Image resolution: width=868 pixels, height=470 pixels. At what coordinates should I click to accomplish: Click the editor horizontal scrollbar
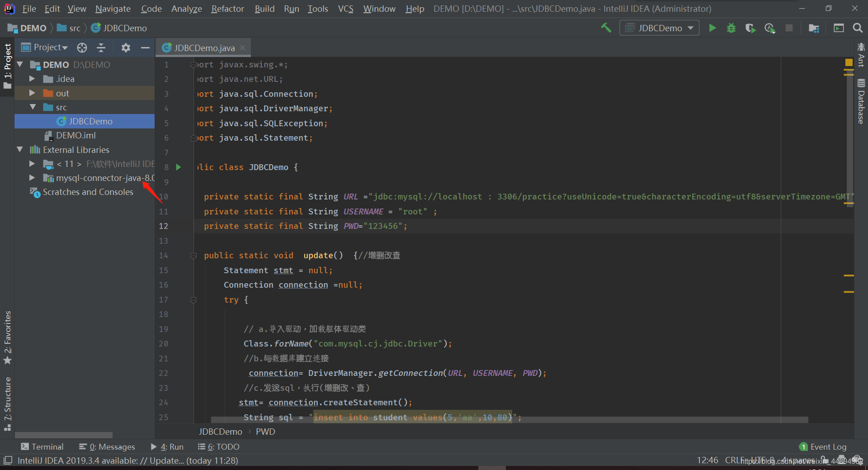click(x=509, y=420)
